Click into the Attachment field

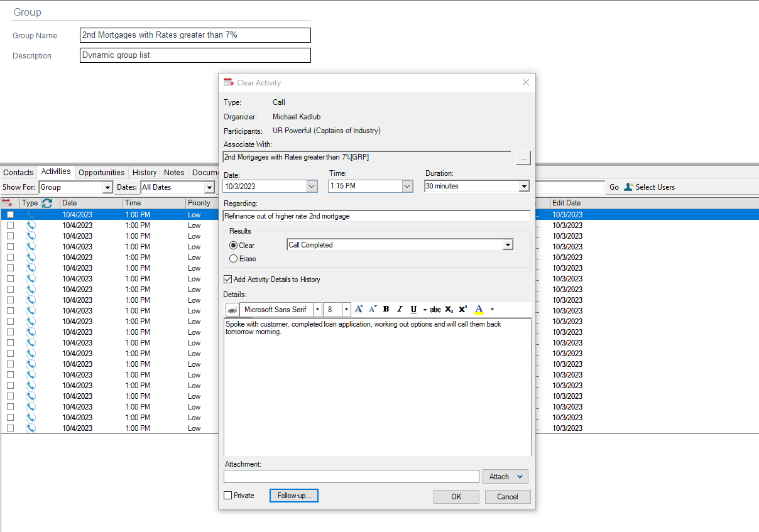click(351, 477)
